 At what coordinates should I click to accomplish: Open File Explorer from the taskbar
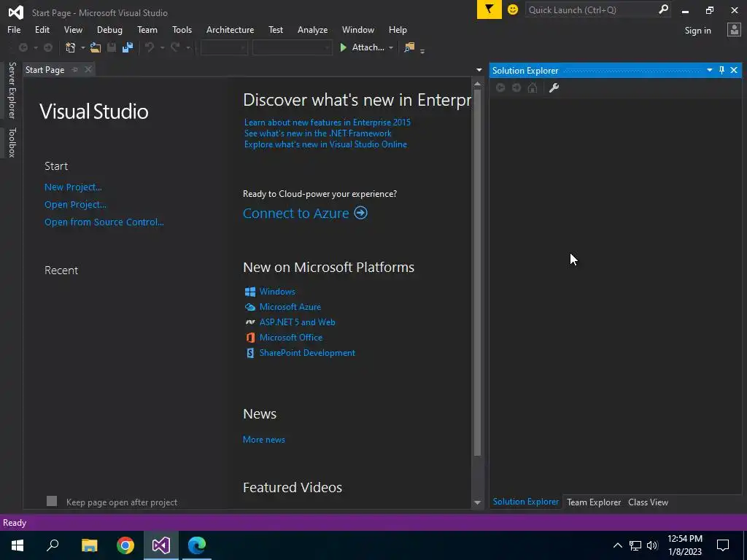point(90,545)
